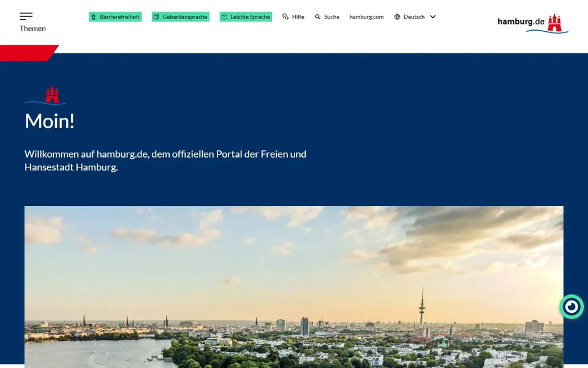Open the Themen hamburger menu
The height and width of the screenshot is (368, 588).
pos(32,22)
